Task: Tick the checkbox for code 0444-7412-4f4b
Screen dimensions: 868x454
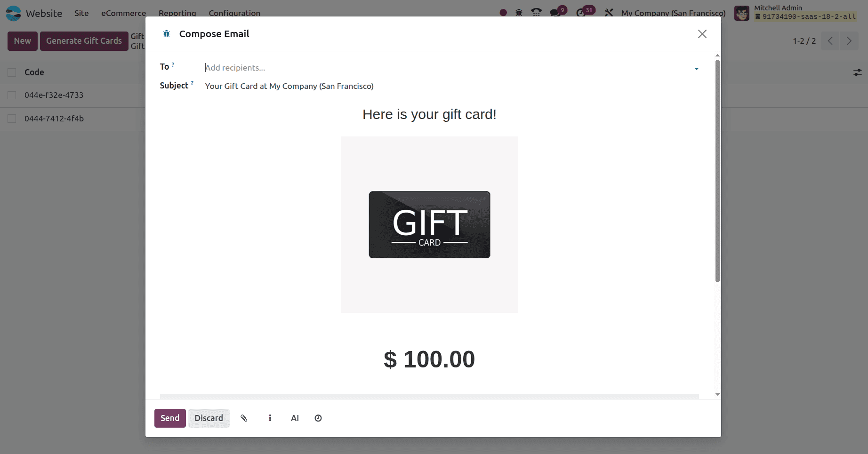Action: point(12,119)
